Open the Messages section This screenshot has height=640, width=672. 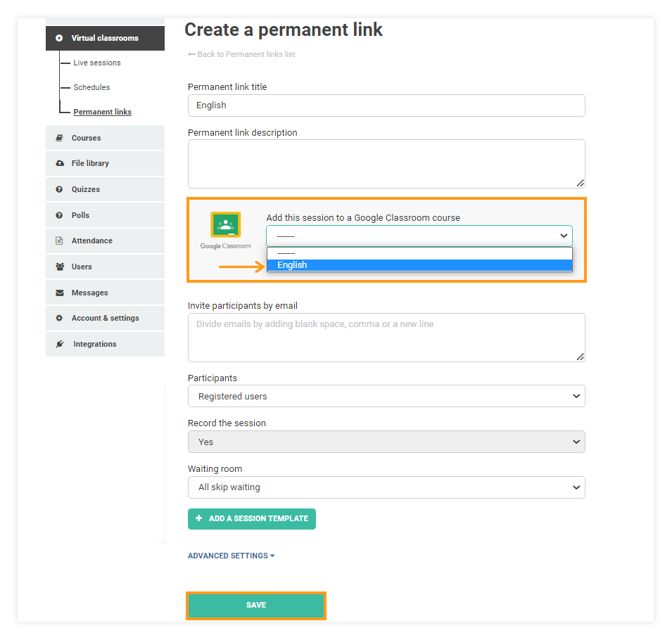pyautogui.click(x=105, y=293)
